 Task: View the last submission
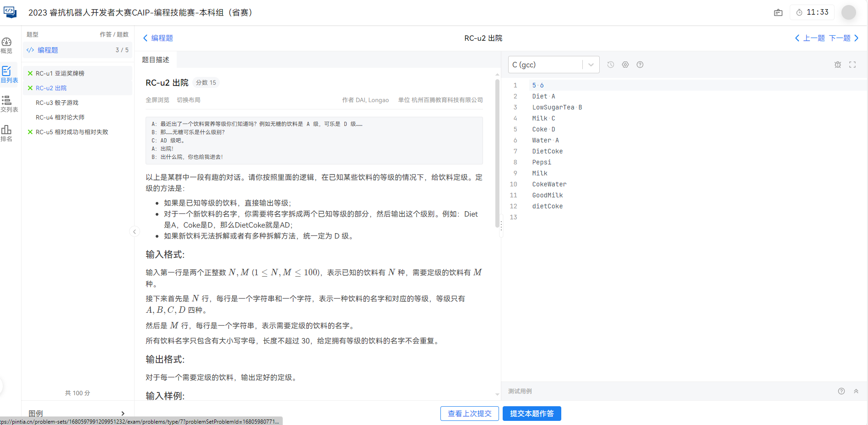point(469,414)
